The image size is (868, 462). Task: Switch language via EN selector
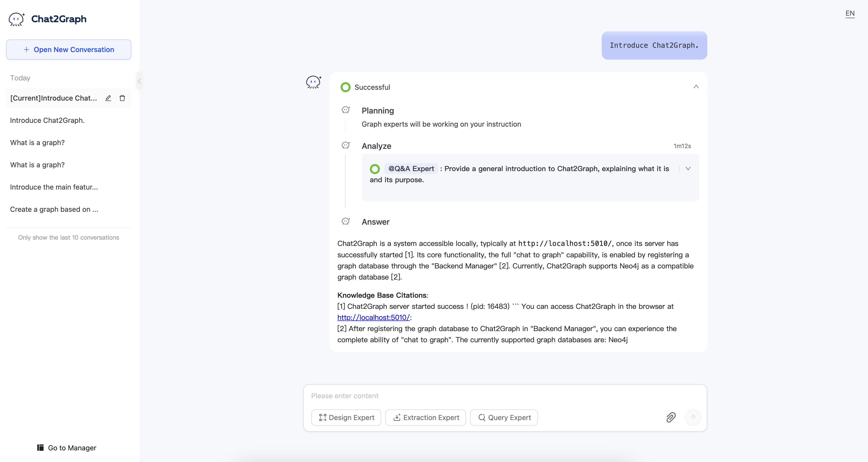click(850, 13)
